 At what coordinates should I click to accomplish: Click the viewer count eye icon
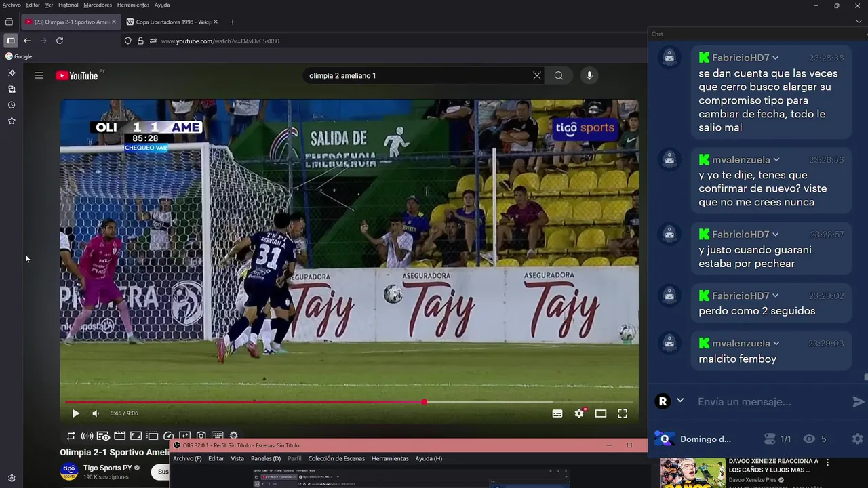(x=808, y=439)
